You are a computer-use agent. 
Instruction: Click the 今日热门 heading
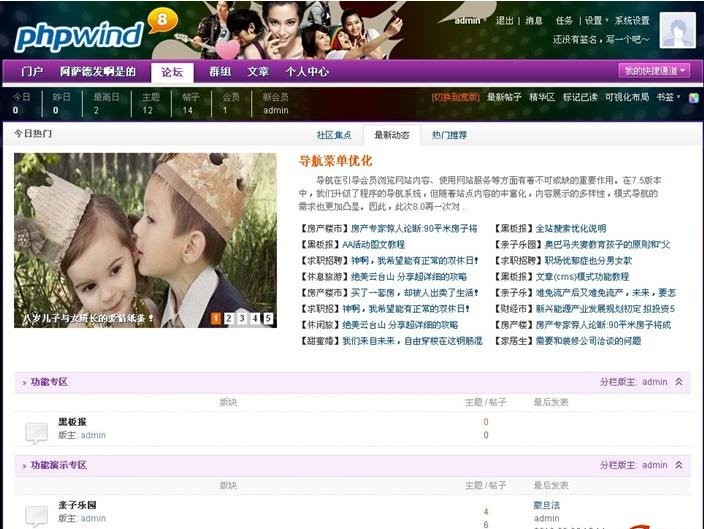(x=33, y=134)
